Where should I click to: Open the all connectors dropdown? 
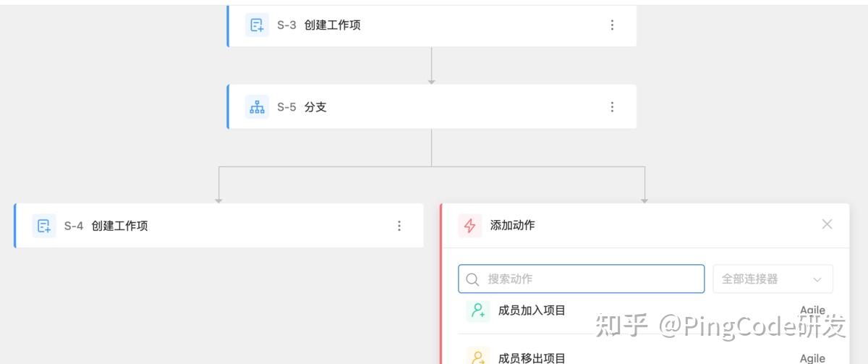click(773, 279)
